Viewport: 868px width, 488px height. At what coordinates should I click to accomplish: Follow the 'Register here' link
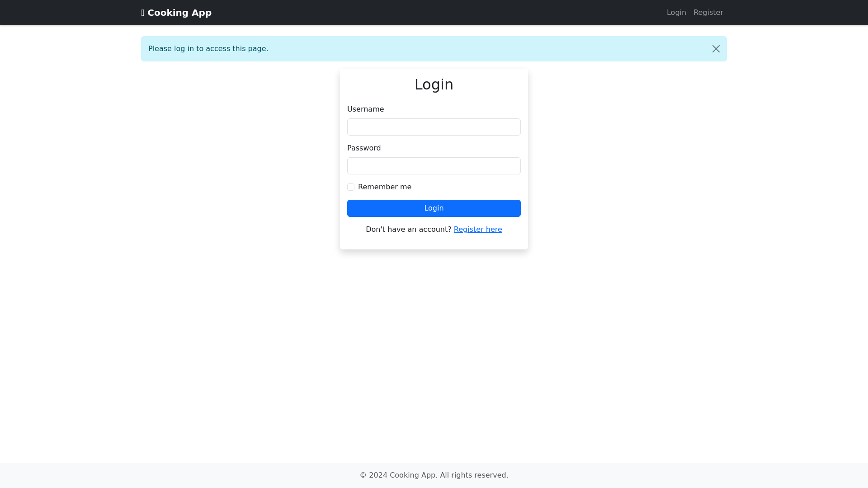coord(478,230)
